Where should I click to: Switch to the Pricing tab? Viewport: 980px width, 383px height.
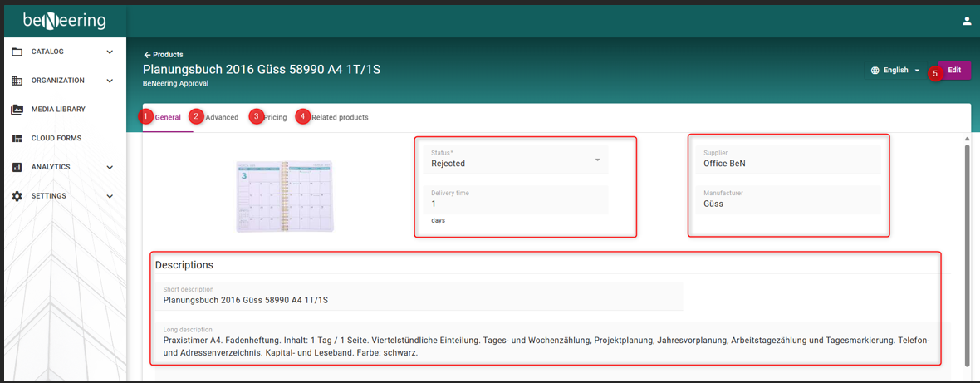pos(275,117)
